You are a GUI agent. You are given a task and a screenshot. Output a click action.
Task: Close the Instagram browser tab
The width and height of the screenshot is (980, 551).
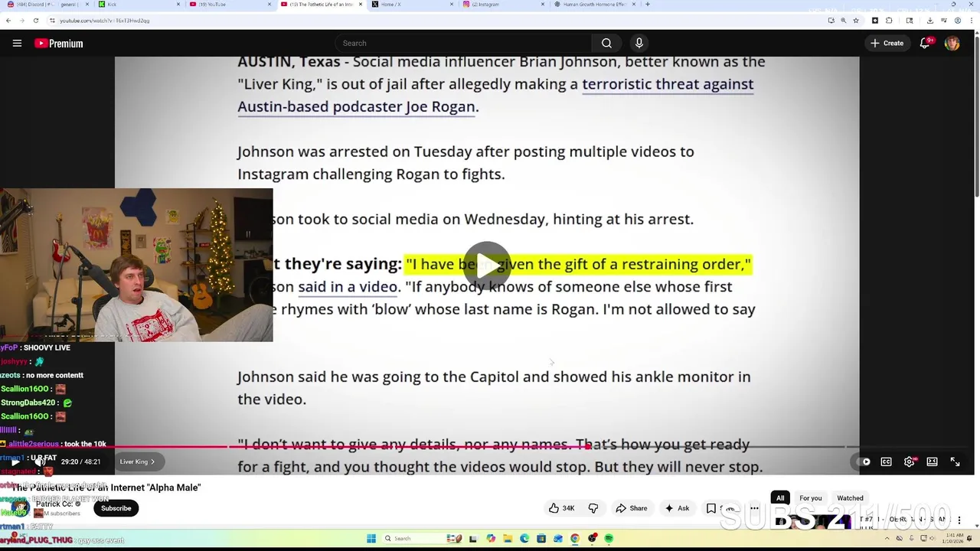click(543, 5)
